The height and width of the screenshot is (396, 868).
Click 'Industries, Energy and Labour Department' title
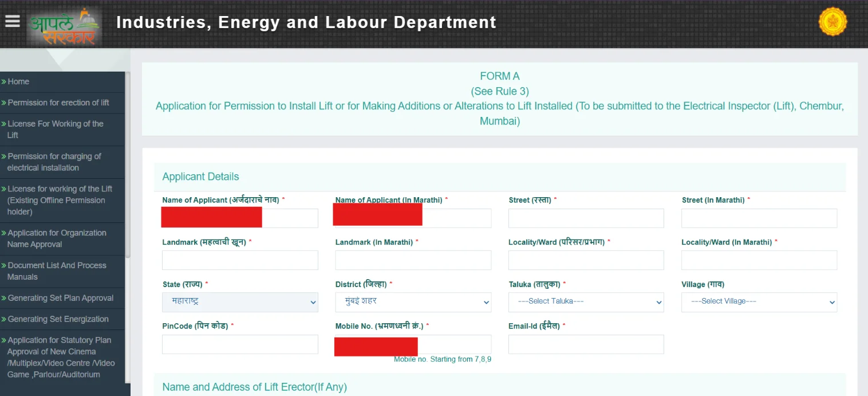point(306,22)
